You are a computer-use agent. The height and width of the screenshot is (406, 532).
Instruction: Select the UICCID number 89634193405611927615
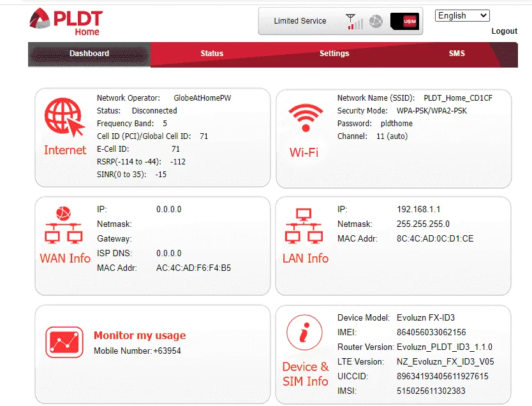(443, 376)
